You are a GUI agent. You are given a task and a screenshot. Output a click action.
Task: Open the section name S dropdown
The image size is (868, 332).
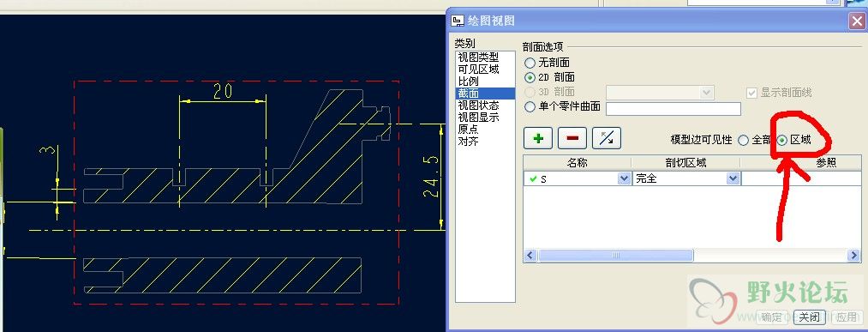click(x=624, y=179)
